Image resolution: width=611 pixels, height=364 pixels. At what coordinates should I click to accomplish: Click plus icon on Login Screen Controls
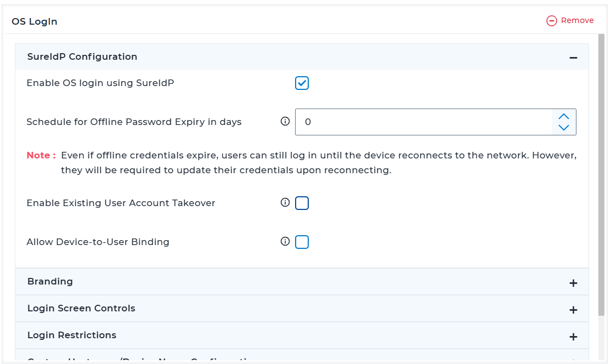click(573, 310)
